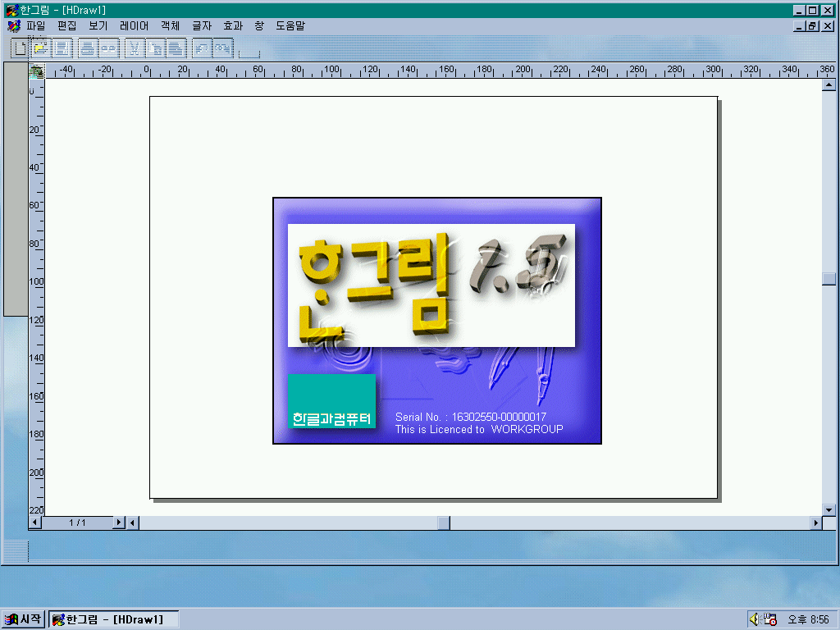Minimize the HDraw1 document window

click(799, 25)
